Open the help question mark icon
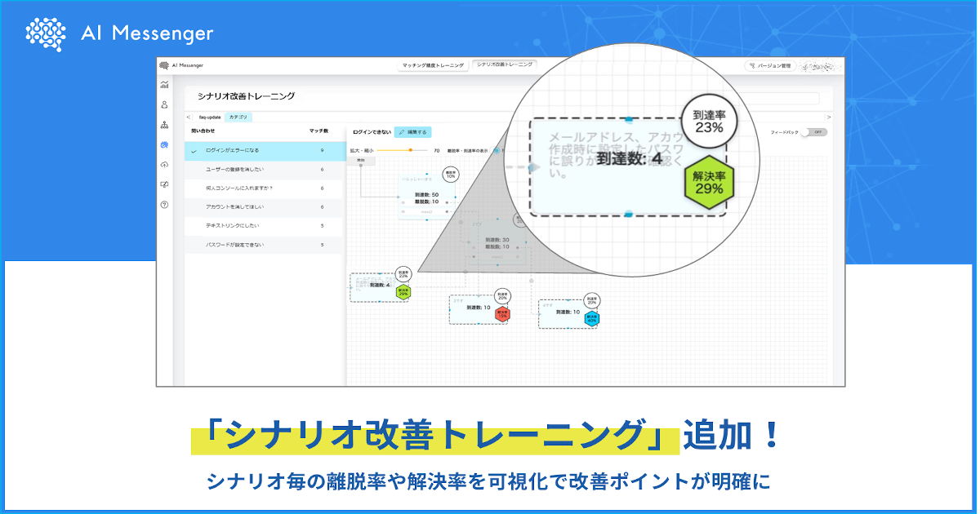Screen dimensions: 980x514 (164, 205)
